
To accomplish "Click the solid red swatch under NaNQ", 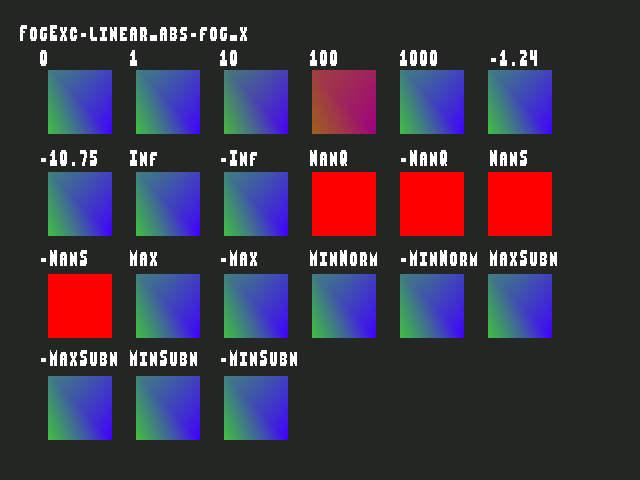I will click(344, 204).
